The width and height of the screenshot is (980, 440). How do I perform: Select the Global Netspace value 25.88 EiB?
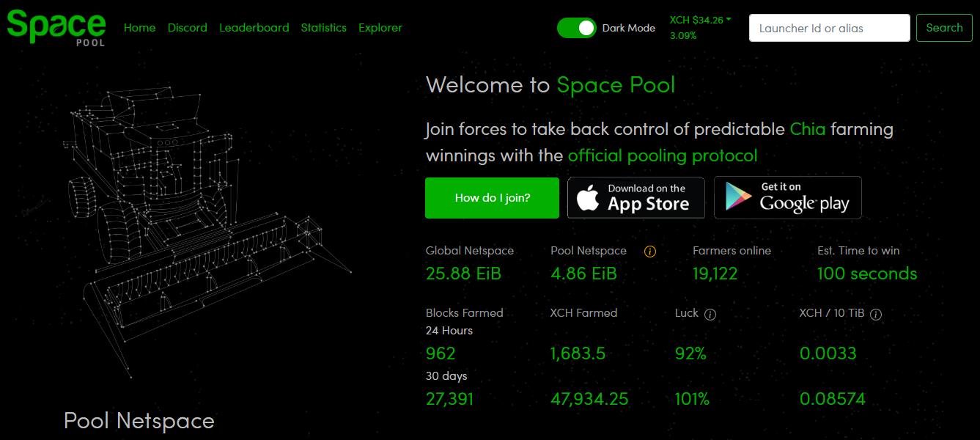coord(463,274)
